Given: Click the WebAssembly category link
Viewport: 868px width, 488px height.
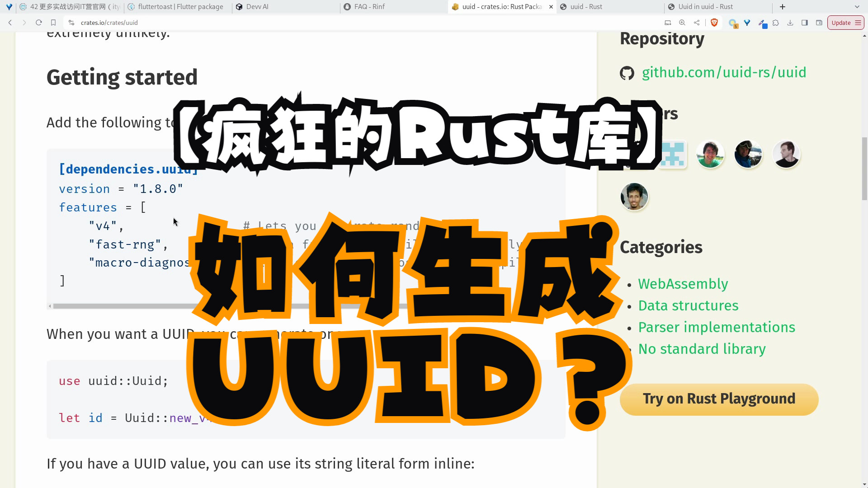Looking at the screenshot, I should pyautogui.click(x=682, y=284).
